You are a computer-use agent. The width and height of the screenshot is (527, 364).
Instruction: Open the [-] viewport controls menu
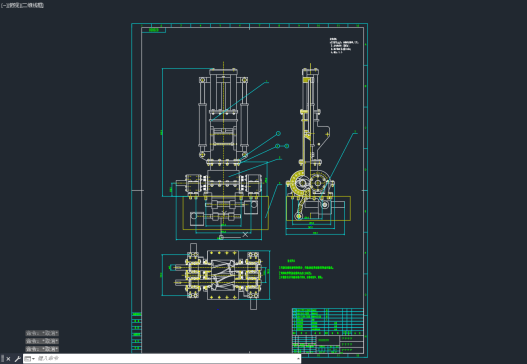3,5
